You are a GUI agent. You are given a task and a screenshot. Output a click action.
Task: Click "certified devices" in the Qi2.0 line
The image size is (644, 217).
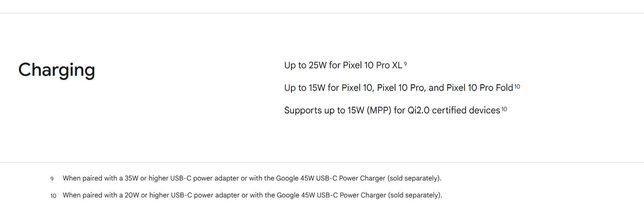(466, 111)
